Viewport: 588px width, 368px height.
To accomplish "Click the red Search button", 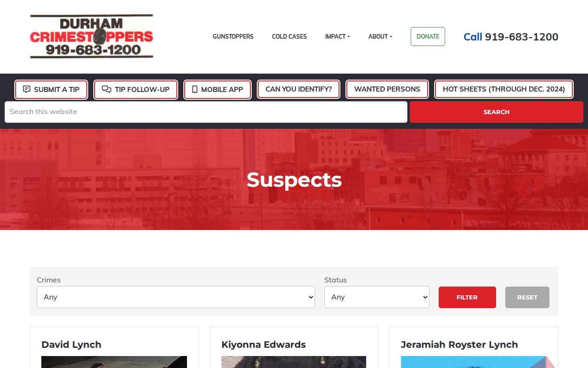I will click(x=497, y=112).
